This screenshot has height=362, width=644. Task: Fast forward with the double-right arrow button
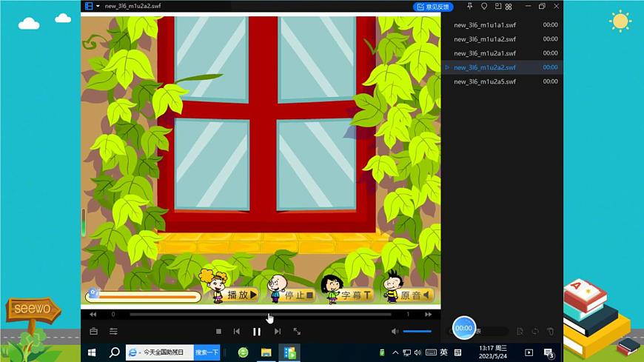(x=429, y=315)
